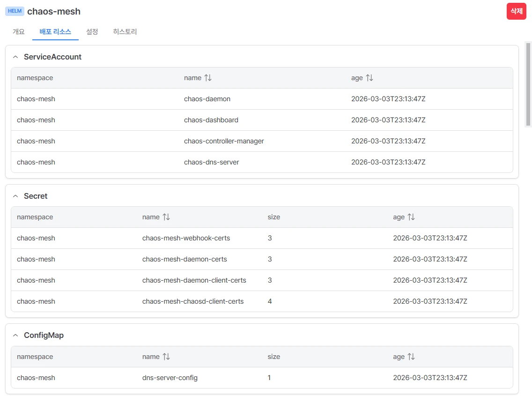532x396 pixels.
Task: Click the age timestamp of dns-server-config
Action: pos(430,378)
